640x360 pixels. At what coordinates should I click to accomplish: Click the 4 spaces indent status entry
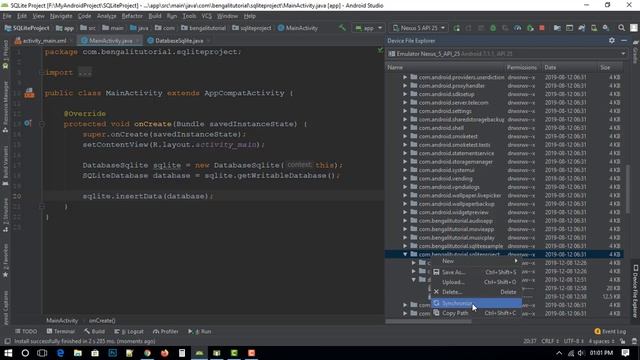[601, 341]
